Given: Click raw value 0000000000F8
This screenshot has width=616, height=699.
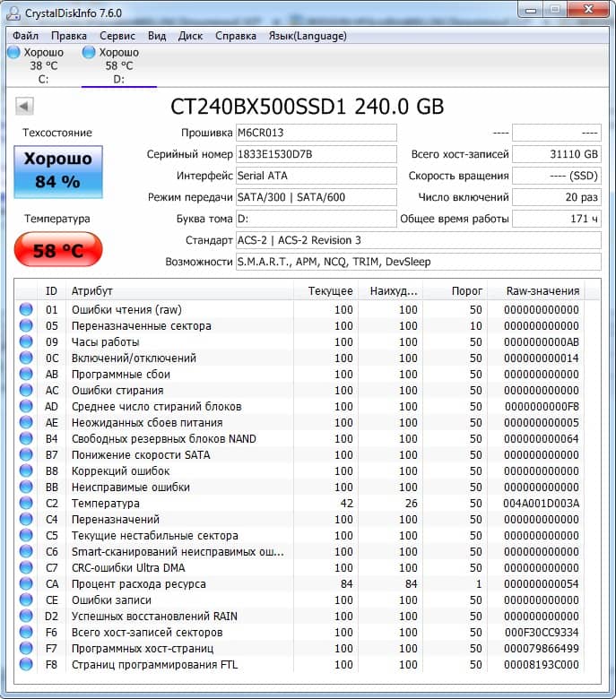Looking at the screenshot, I should pos(542,407).
